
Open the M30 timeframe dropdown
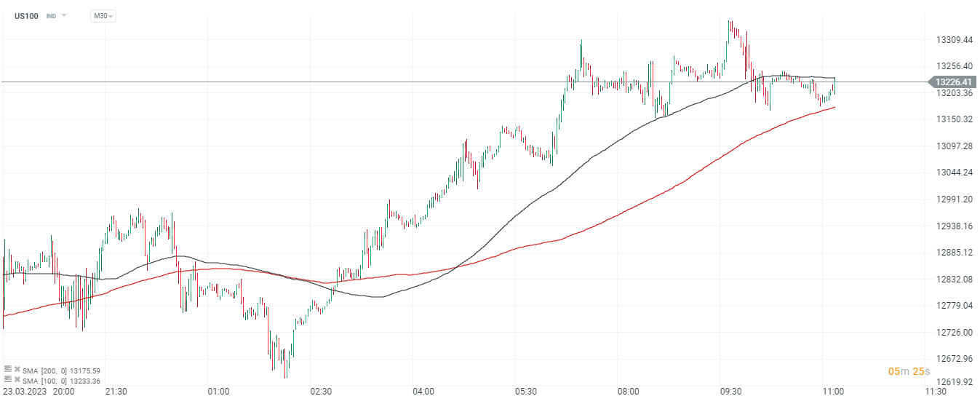103,15
